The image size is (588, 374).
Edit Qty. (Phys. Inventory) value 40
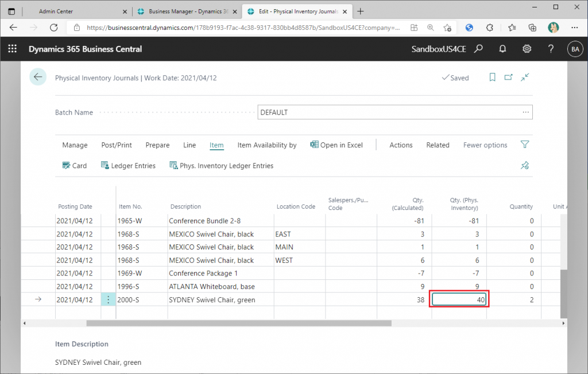click(x=459, y=299)
